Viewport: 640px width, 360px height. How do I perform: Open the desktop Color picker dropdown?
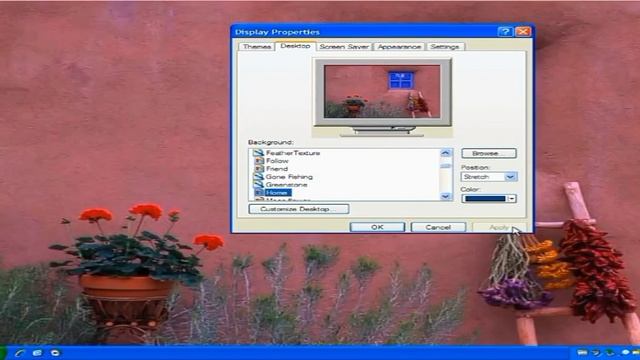coord(489,198)
